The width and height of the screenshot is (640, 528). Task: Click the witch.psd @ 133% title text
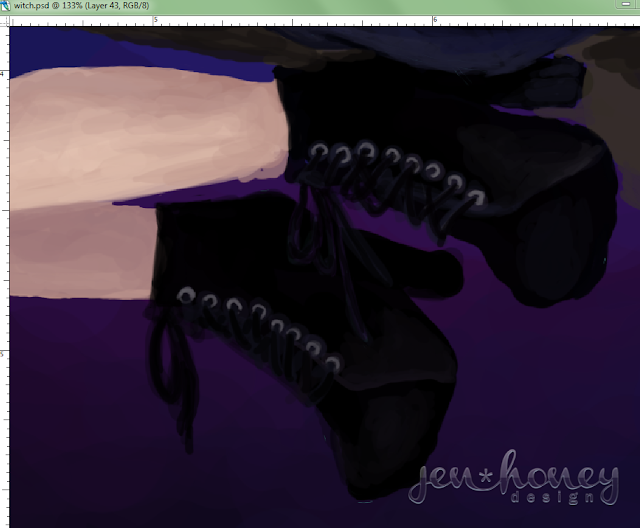pos(81,6)
